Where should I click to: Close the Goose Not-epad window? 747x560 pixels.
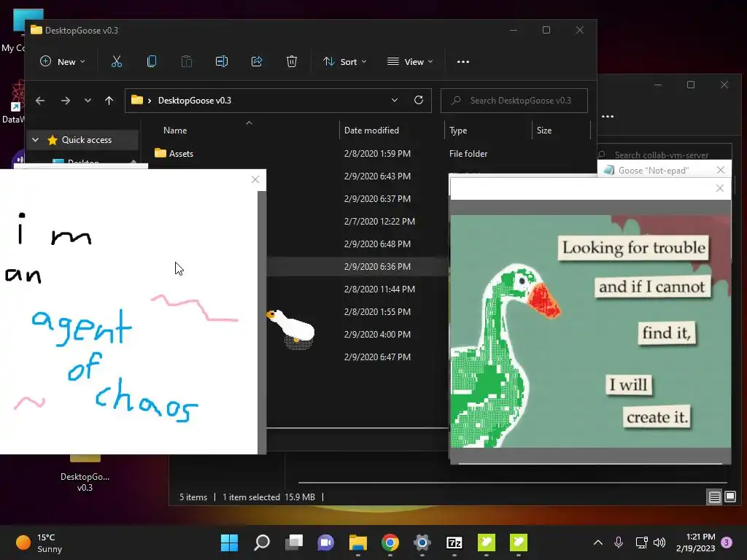click(x=721, y=170)
